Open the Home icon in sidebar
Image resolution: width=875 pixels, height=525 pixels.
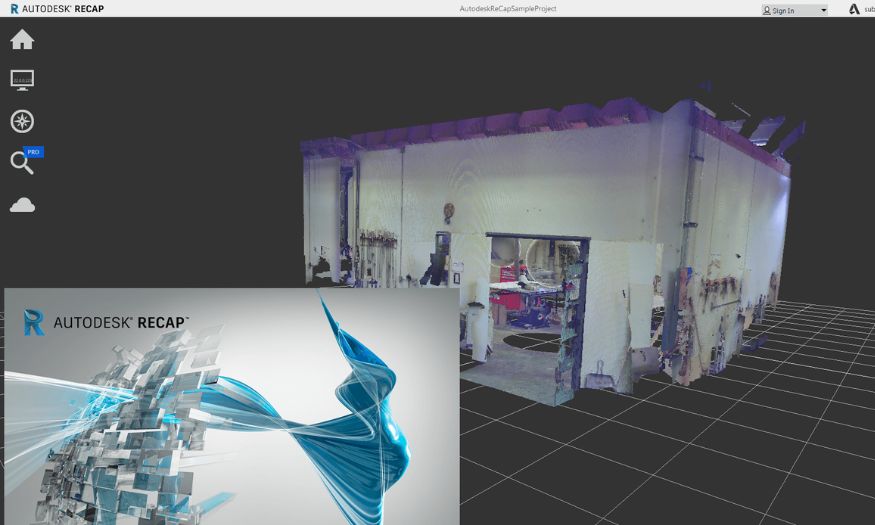22,40
